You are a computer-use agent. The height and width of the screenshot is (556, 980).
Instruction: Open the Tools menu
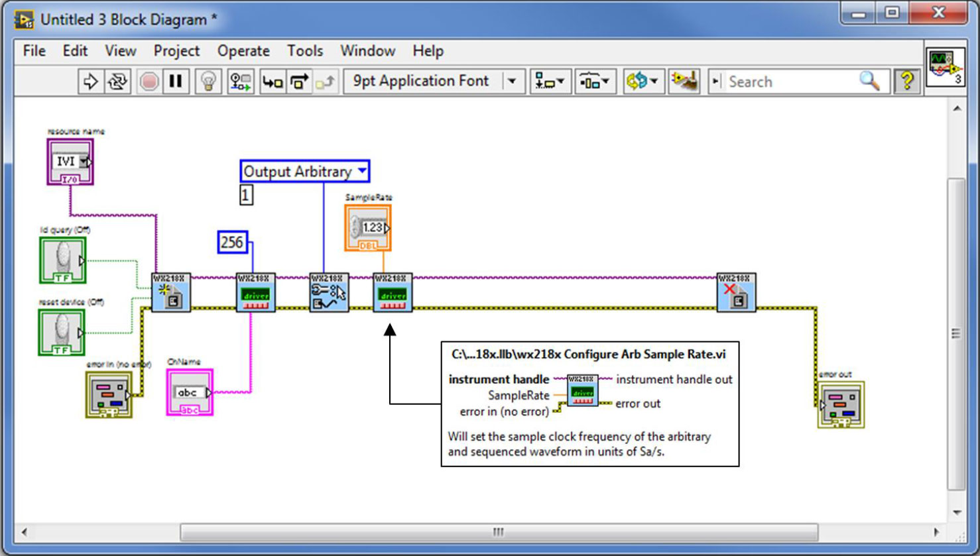[304, 51]
